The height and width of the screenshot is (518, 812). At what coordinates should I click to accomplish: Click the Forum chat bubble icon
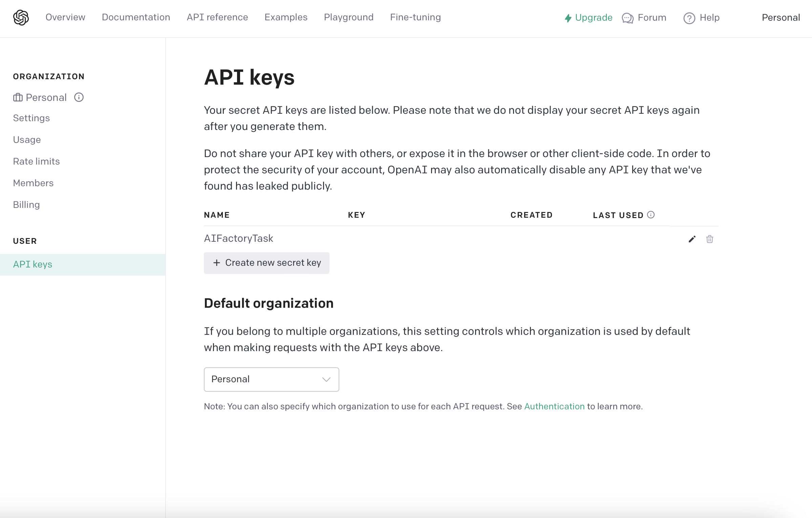click(x=627, y=18)
